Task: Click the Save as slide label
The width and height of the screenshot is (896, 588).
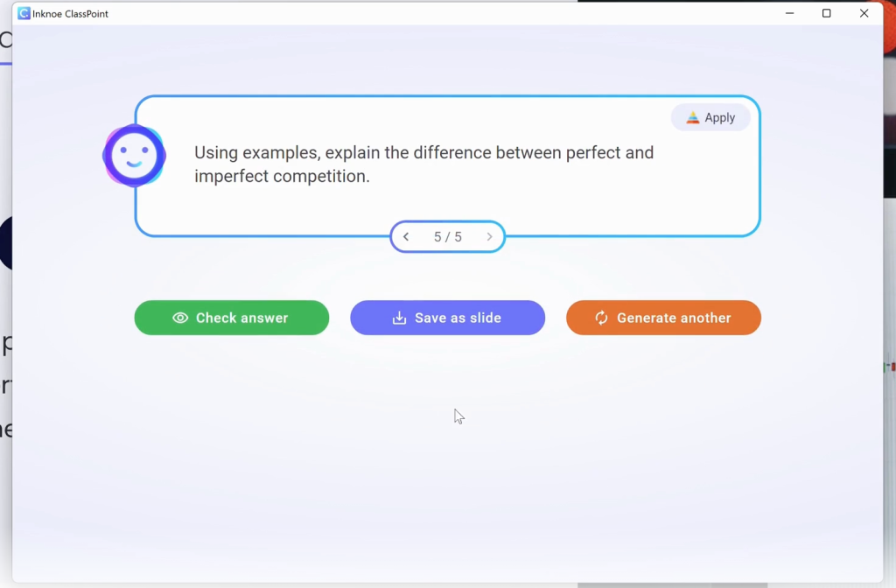Action: 458,318
